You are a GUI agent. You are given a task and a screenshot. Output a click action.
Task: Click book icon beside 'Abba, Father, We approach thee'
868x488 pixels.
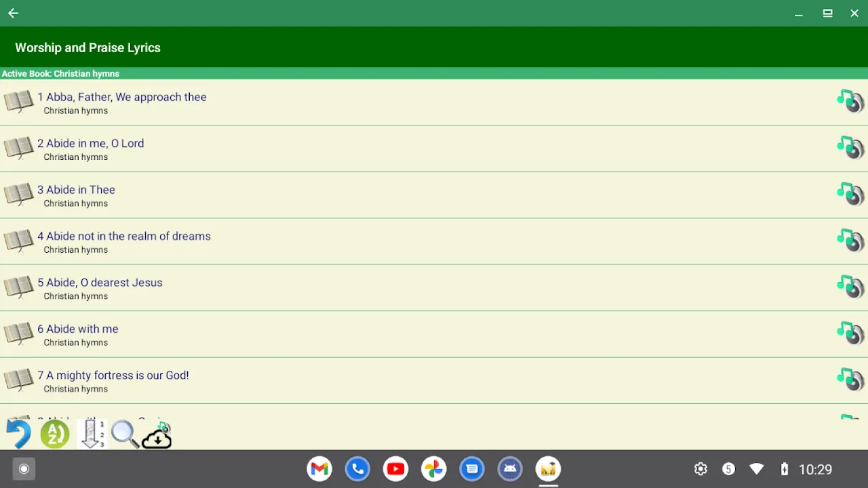pyautogui.click(x=18, y=102)
